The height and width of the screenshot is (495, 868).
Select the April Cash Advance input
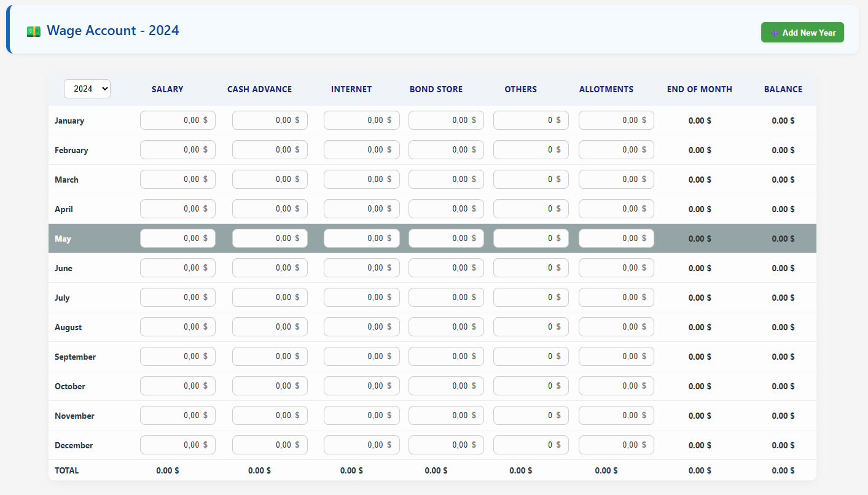pyautogui.click(x=270, y=209)
